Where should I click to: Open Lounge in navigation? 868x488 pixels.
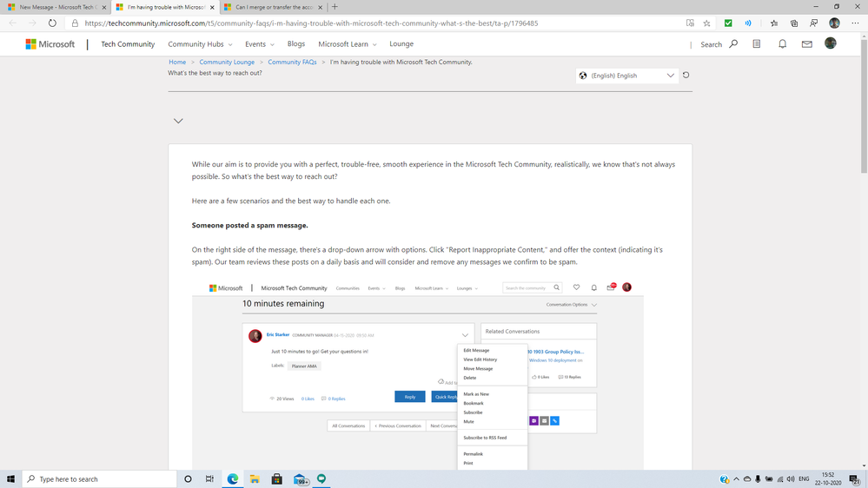click(x=401, y=43)
